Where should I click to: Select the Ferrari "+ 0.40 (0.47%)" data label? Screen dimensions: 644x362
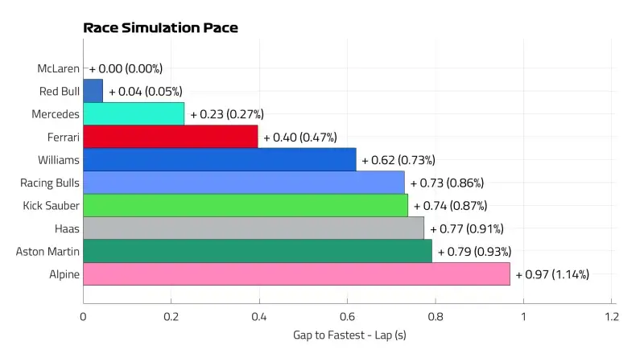(300, 137)
